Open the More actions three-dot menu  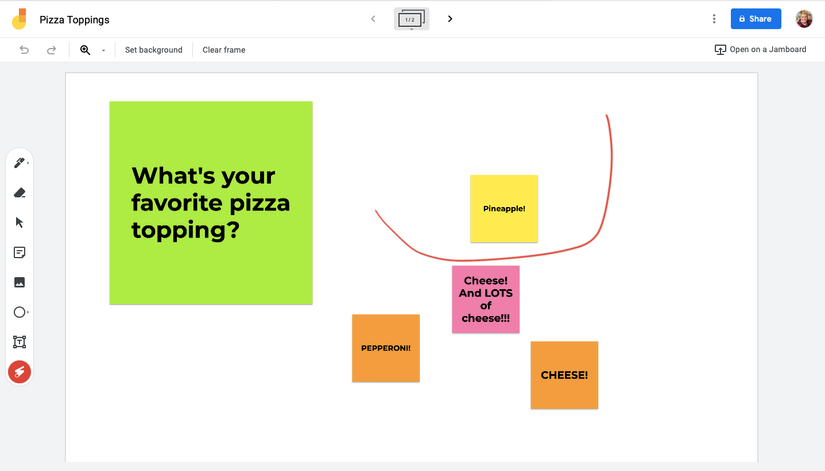point(714,19)
